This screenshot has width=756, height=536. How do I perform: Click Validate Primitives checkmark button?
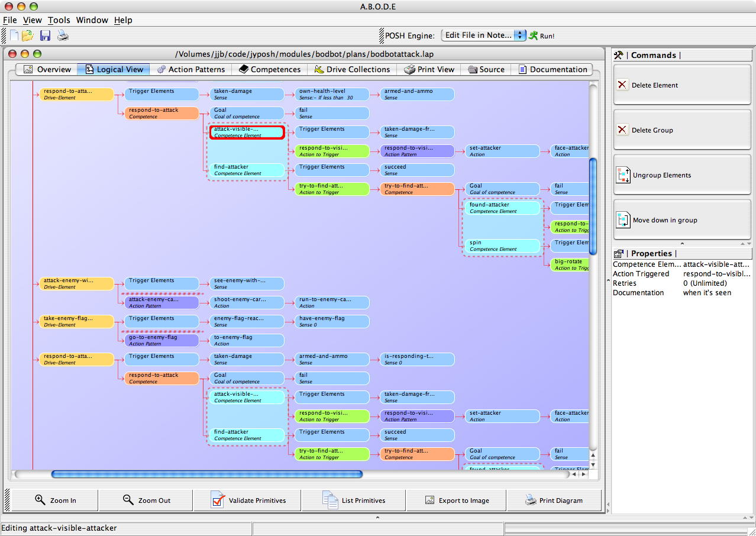pyautogui.click(x=248, y=501)
